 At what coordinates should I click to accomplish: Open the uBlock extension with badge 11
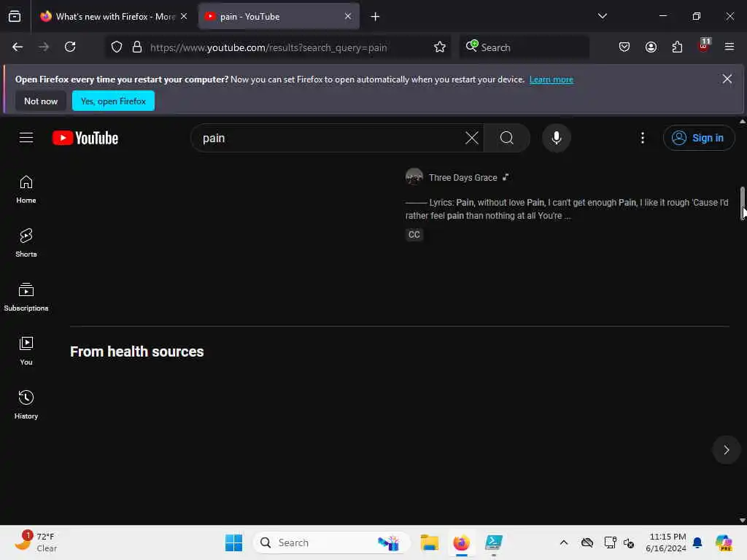pyautogui.click(x=704, y=46)
